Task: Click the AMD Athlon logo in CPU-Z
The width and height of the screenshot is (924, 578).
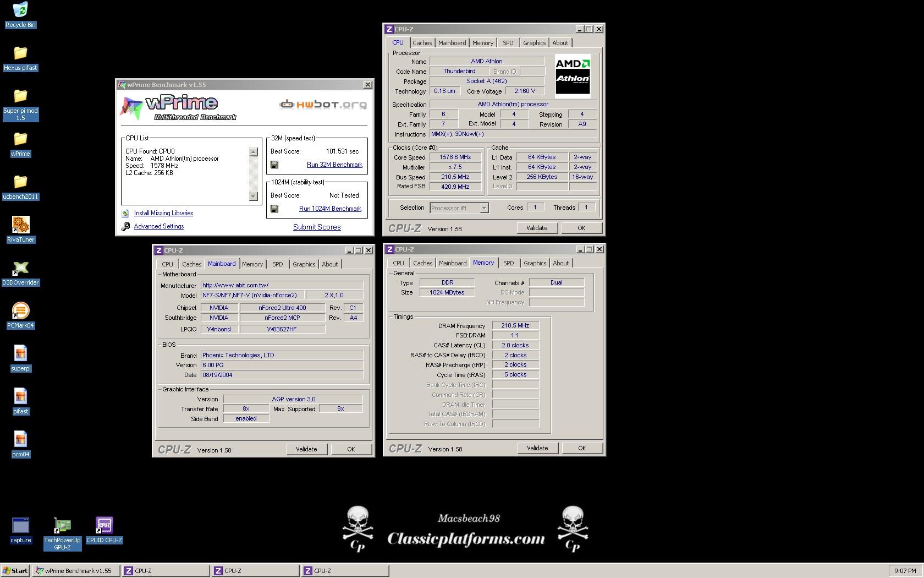Action: (x=573, y=76)
